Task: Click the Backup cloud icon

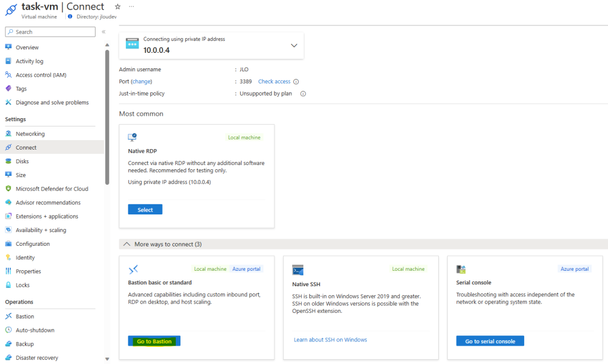Action: pyautogui.click(x=8, y=344)
